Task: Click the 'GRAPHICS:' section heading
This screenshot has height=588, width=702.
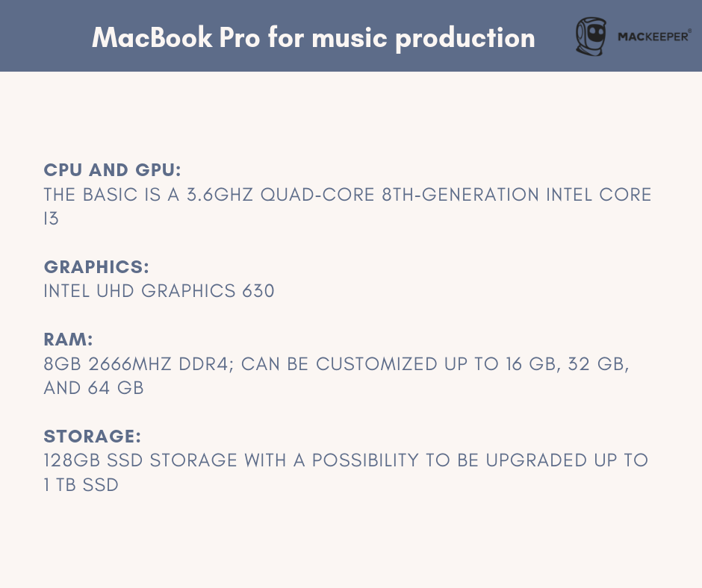Action: point(96,267)
